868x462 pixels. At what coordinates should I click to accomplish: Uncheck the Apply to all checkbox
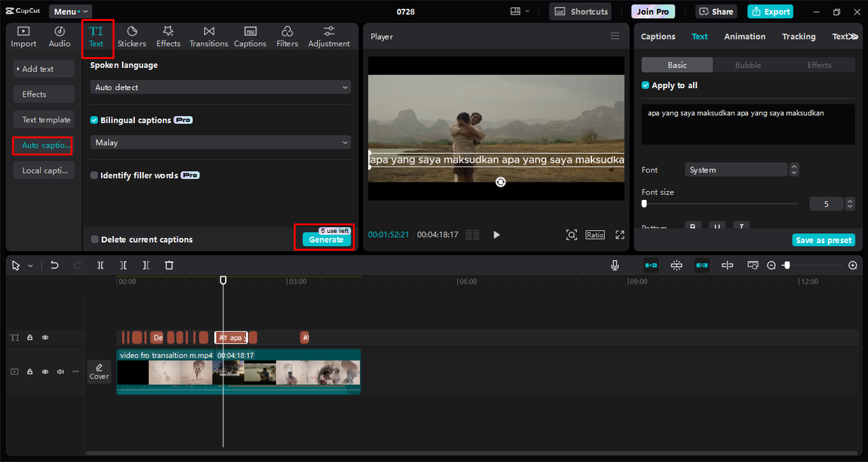pyautogui.click(x=646, y=85)
